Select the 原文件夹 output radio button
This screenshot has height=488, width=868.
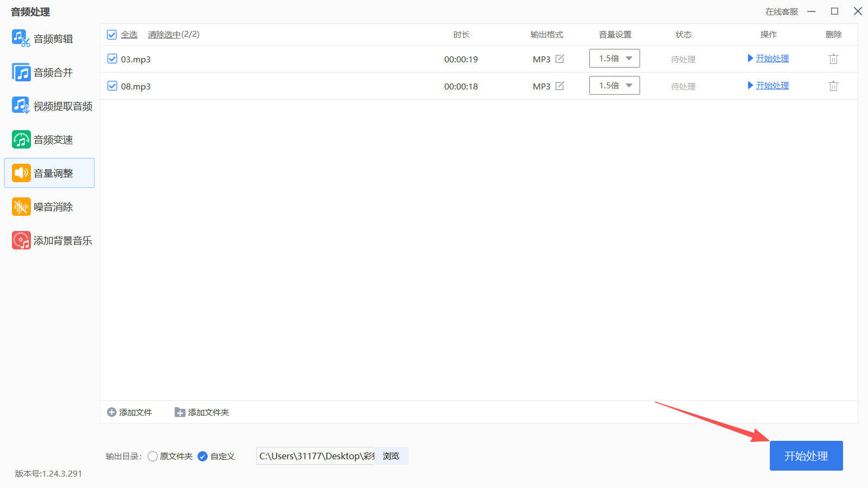pyautogui.click(x=152, y=457)
